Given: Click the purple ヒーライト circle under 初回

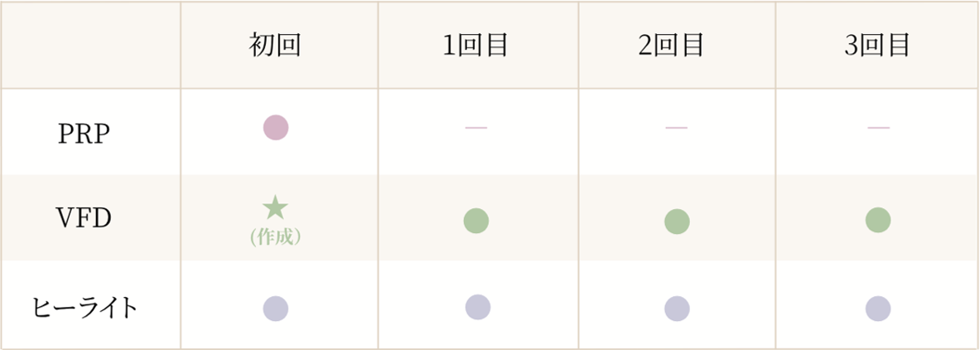Looking at the screenshot, I should (276, 309).
